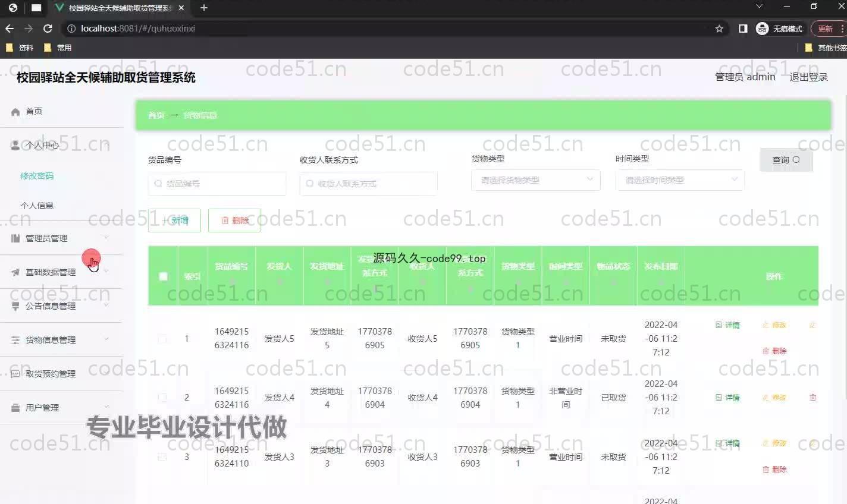Viewport: 847px width, 504px height.
Task: Open 个人信息 in sidebar
Action: pyautogui.click(x=37, y=206)
